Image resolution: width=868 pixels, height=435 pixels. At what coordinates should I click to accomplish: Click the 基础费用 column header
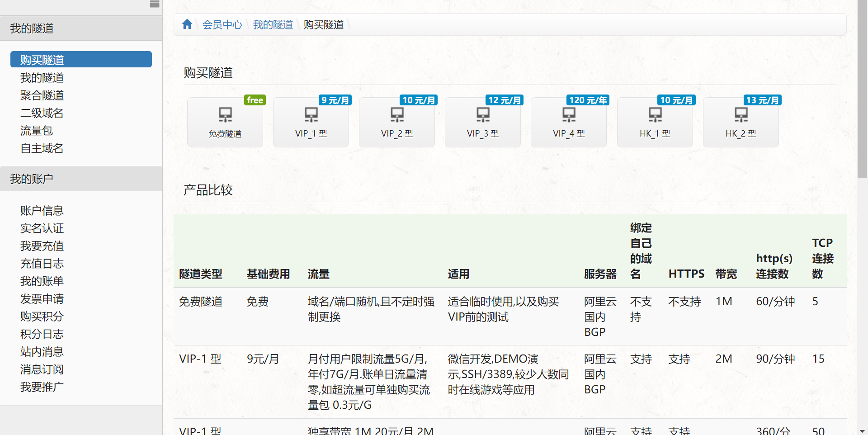point(269,274)
